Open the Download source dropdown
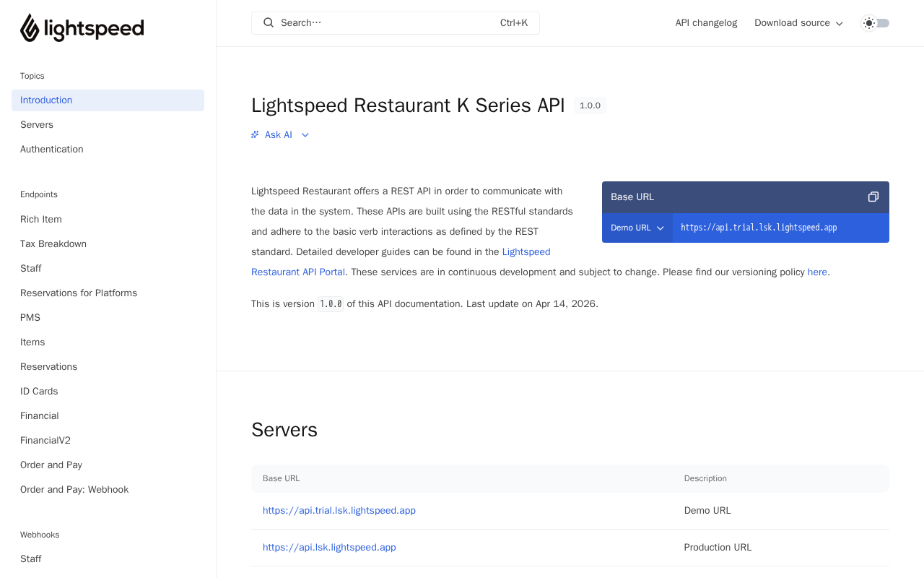The image size is (924, 578). [x=798, y=23]
